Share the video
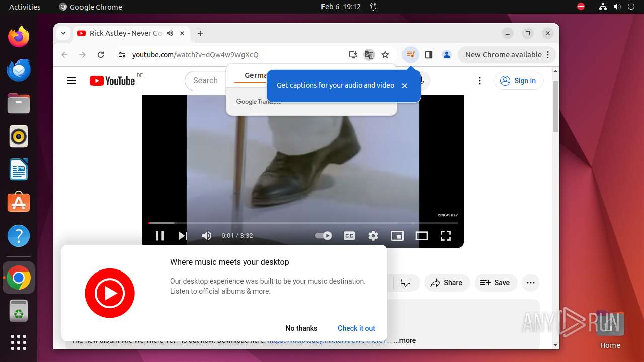Viewport: 644px width, 362px height. tap(447, 283)
